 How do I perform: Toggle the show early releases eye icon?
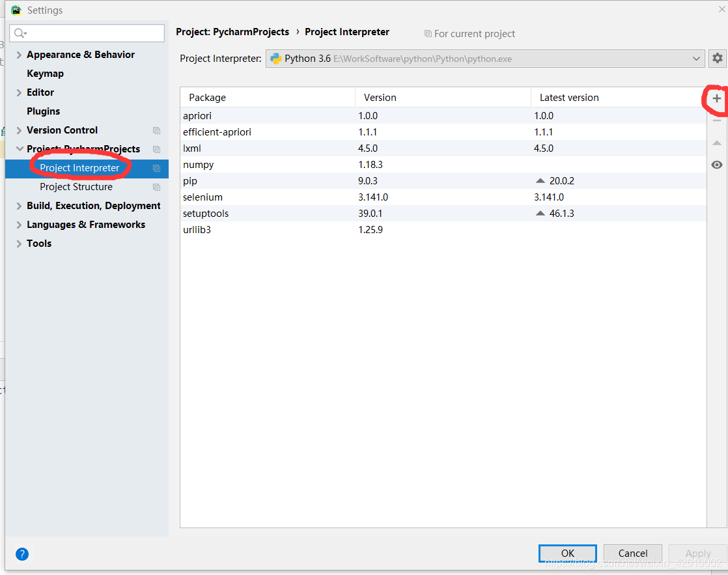click(x=716, y=165)
